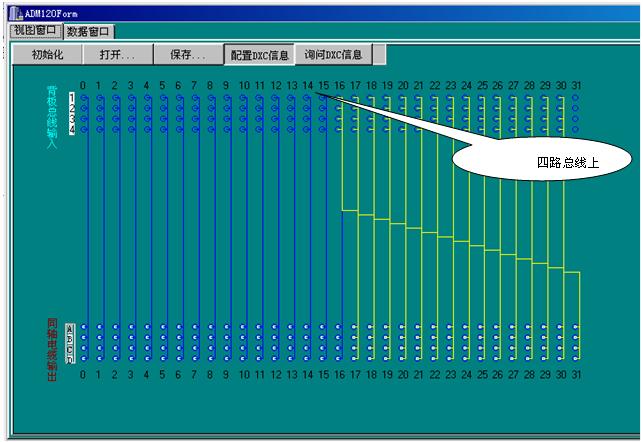Select row 1 input node in column 20
The height and width of the screenshot is (442, 643).
tap(402, 99)
